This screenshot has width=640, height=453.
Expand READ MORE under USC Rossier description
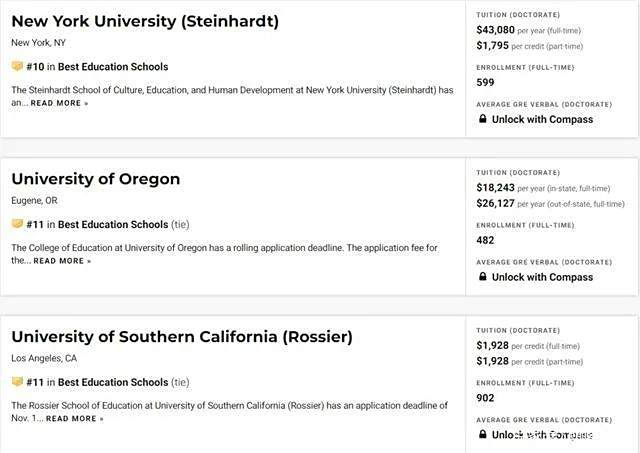pyautogui.click(x=75, y=419)
